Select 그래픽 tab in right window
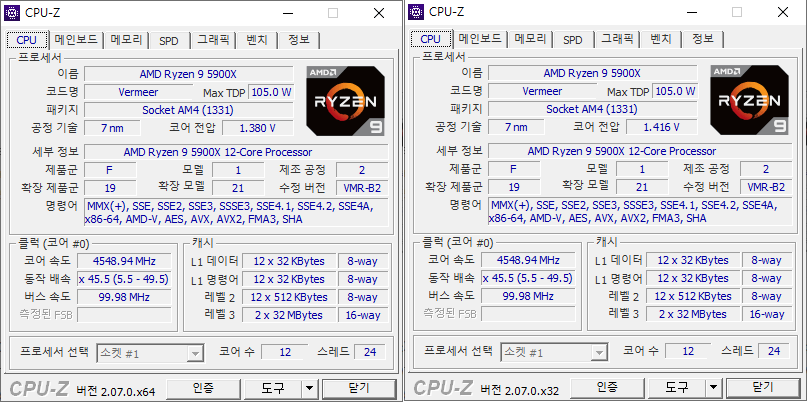Screen dimensions: 807x402 click(618, 40)
